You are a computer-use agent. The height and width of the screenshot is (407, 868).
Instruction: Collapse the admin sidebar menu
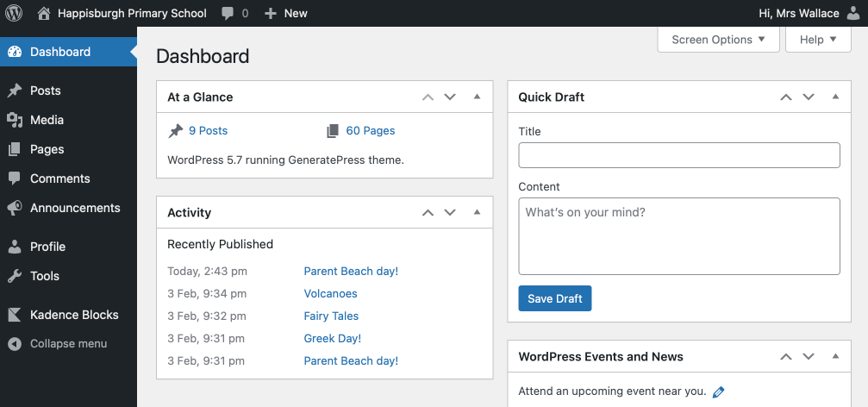[x=68, y=343]
